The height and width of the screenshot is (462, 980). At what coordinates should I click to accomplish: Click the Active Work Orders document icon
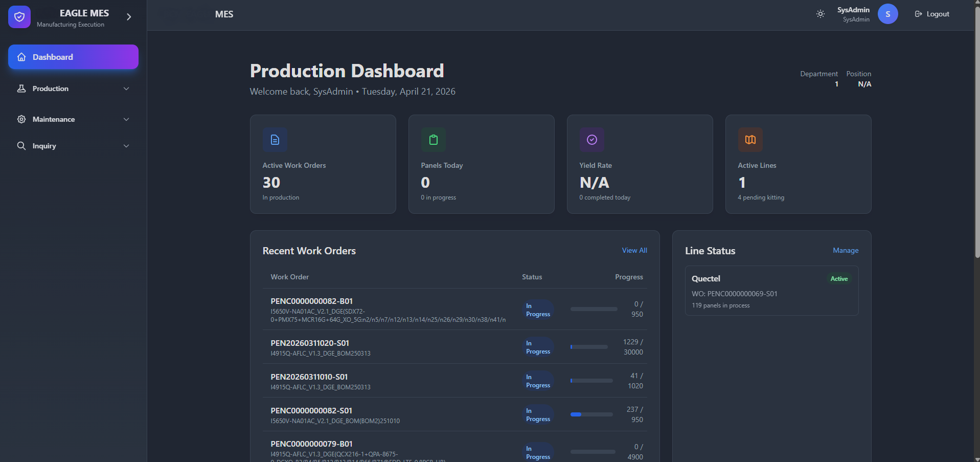(275, 140)
